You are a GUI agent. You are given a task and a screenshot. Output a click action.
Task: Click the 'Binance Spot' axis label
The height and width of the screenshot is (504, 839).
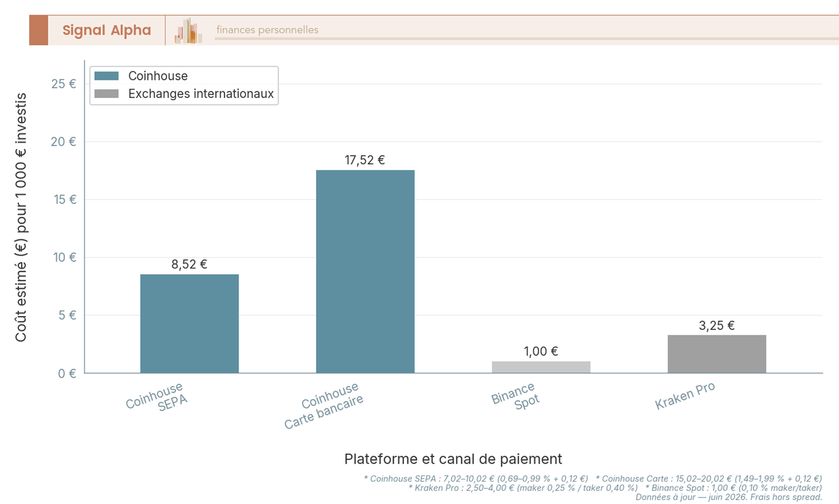click(517, 396)
